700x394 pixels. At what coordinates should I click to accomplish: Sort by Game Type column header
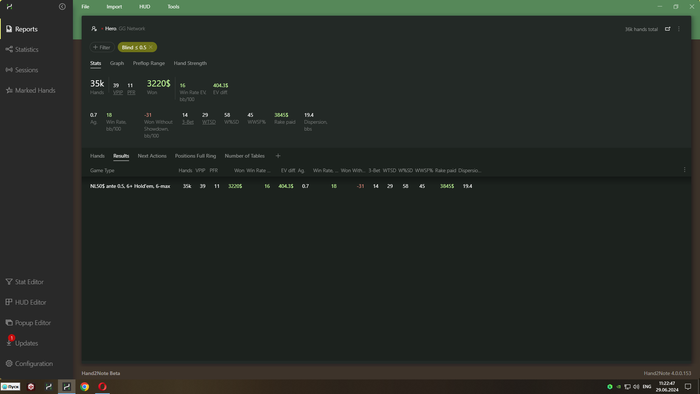(x=102, y=170)
